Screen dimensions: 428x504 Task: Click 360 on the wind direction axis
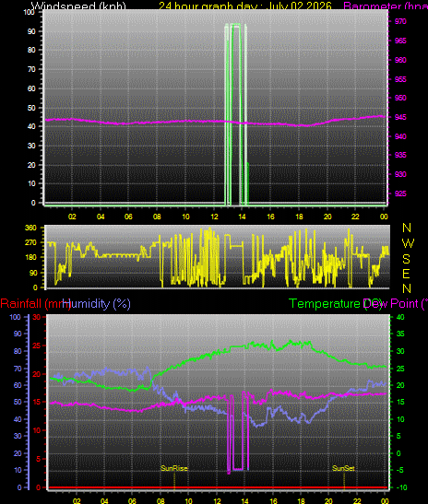[x=30, y=228]
